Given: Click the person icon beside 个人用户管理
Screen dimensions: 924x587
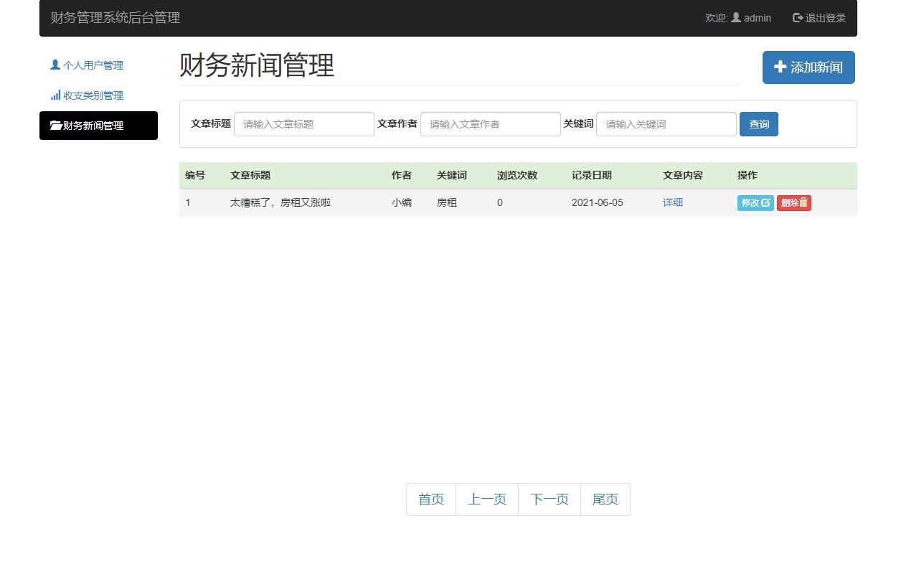Looking at the screenshot, I should click(54, 65).
